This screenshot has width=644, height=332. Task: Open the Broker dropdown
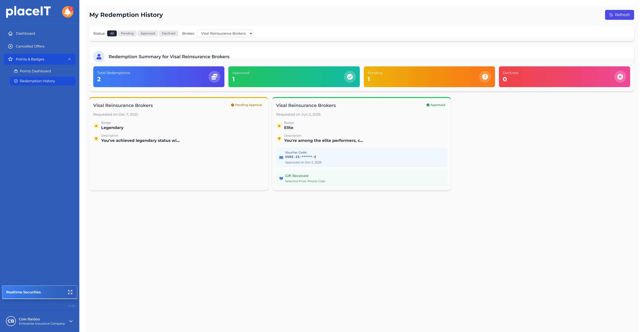[x=225, y=33]
